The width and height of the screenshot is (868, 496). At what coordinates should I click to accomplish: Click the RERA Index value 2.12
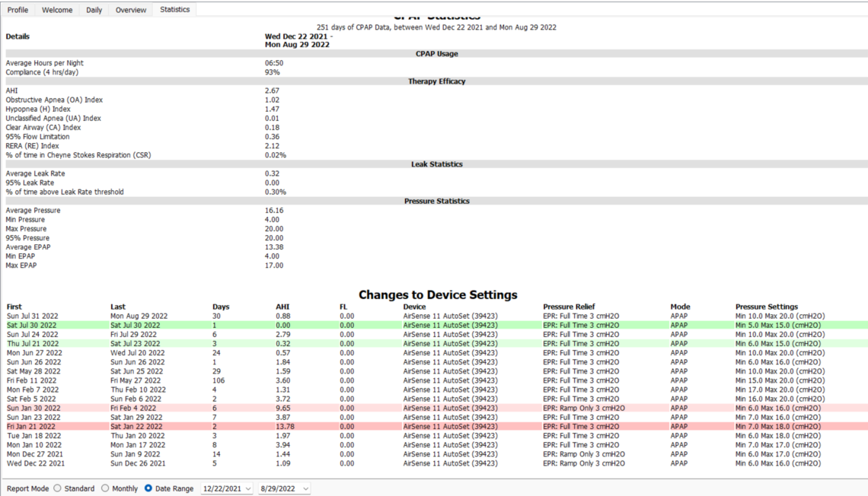click(272, 146)
